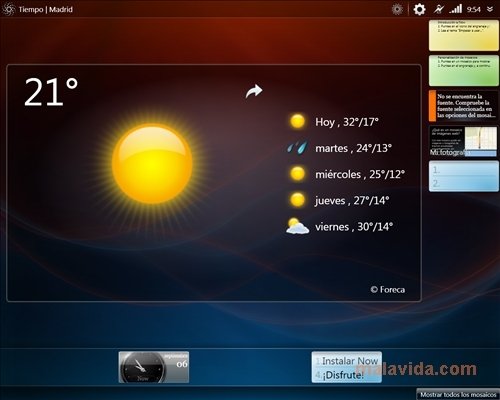Check the signal strength bars
This screenshot has height=400, width=500.
pyautogui.click(x=456, y=9)
